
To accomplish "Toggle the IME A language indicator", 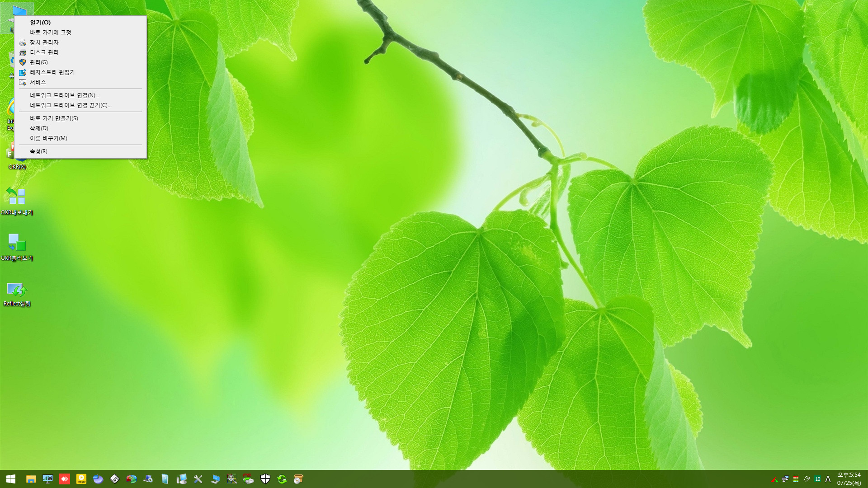I will [x=828, y=479].
